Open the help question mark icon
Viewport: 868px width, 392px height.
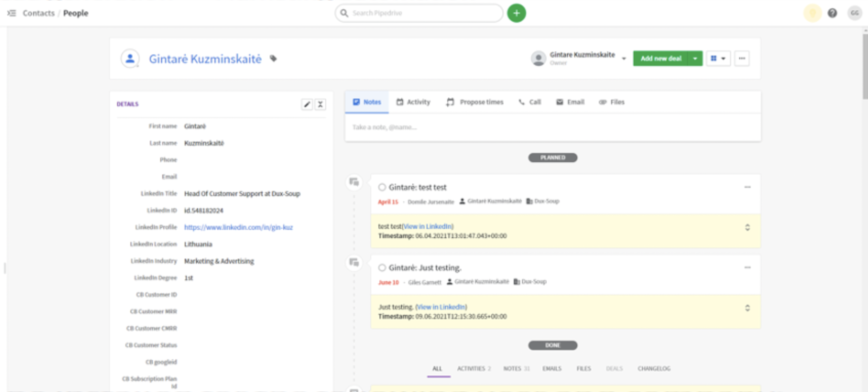832,13
